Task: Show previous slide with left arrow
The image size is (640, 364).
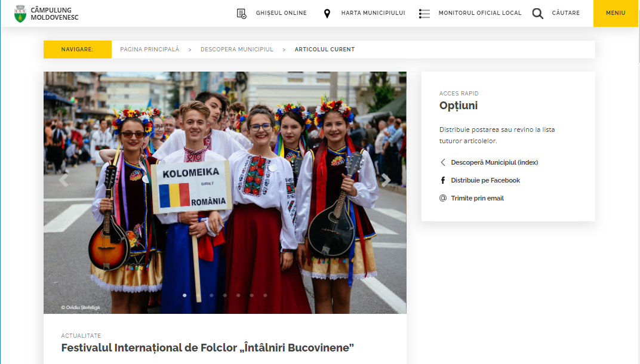Action: 63,180
